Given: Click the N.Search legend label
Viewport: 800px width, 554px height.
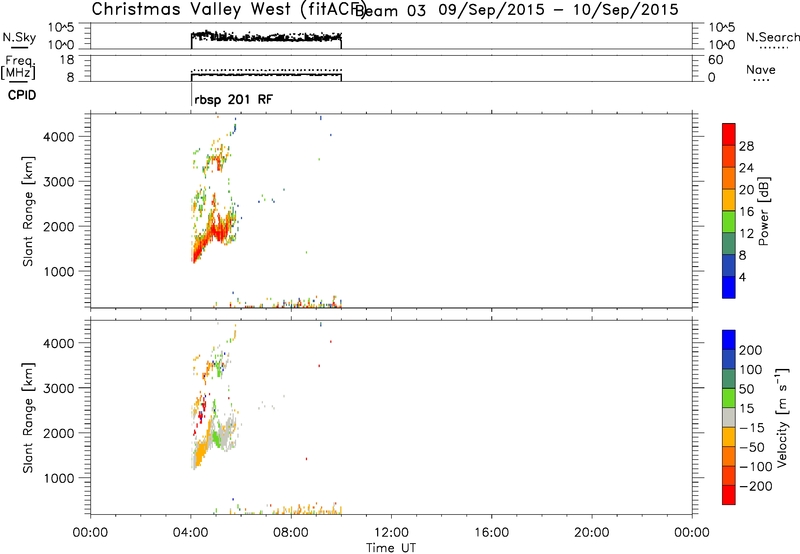Looking at the screenshot, I should 772,37.
